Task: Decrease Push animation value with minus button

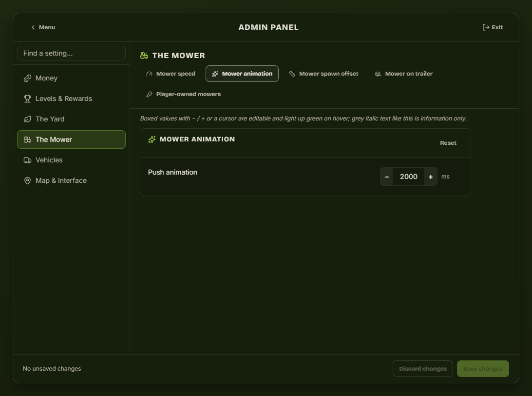Action: pyautogui.click(x=387, y=177)
